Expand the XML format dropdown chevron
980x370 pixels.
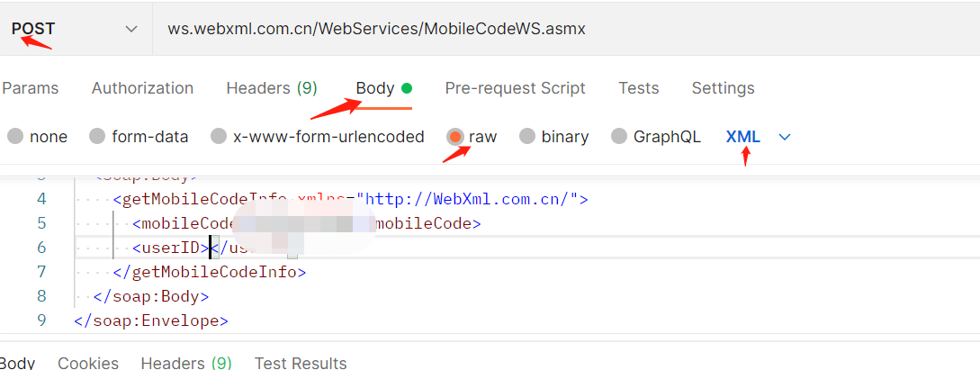(784, 137)
